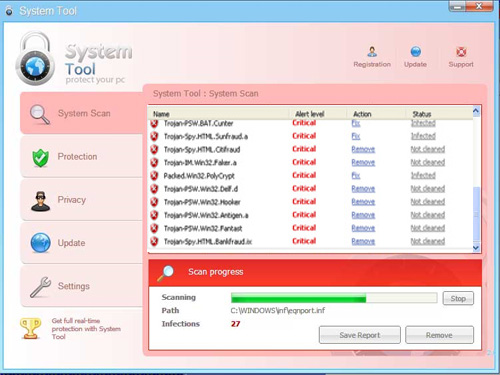The image size is (500, 375).
Task: Click red shield icon beside Trojan-PSW.Win32.Antigen.a
Action: (154, 215)
